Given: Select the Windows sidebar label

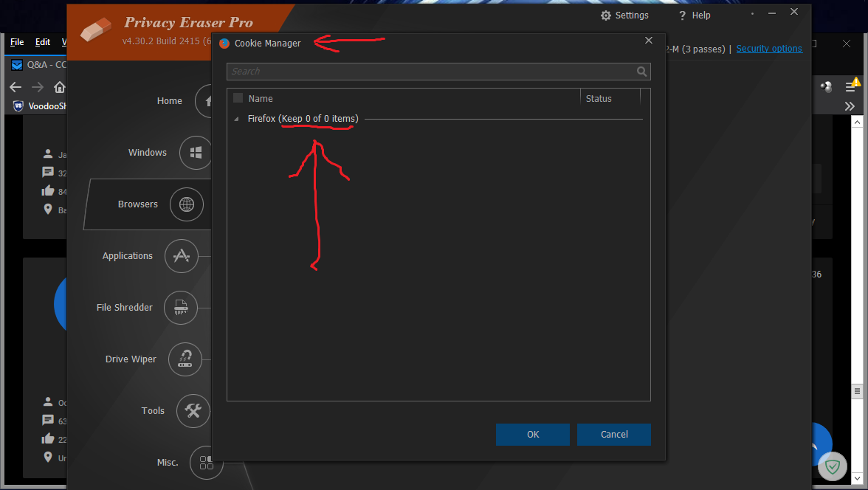Looking at the screenshot, I should [148, 152].
